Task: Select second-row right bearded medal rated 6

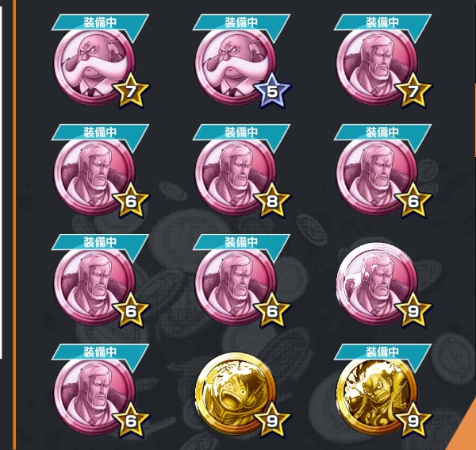Action: click(x=377, y=176)
